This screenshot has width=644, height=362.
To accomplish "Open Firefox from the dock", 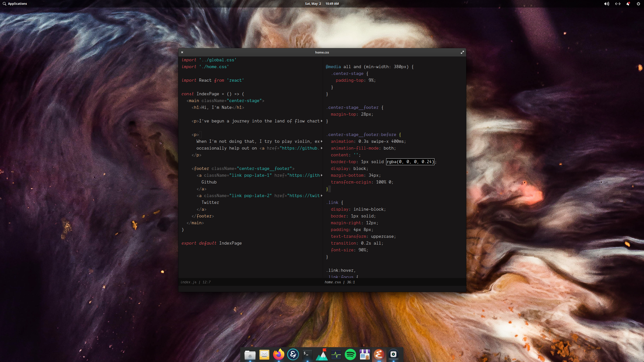I will click(278, 354).
